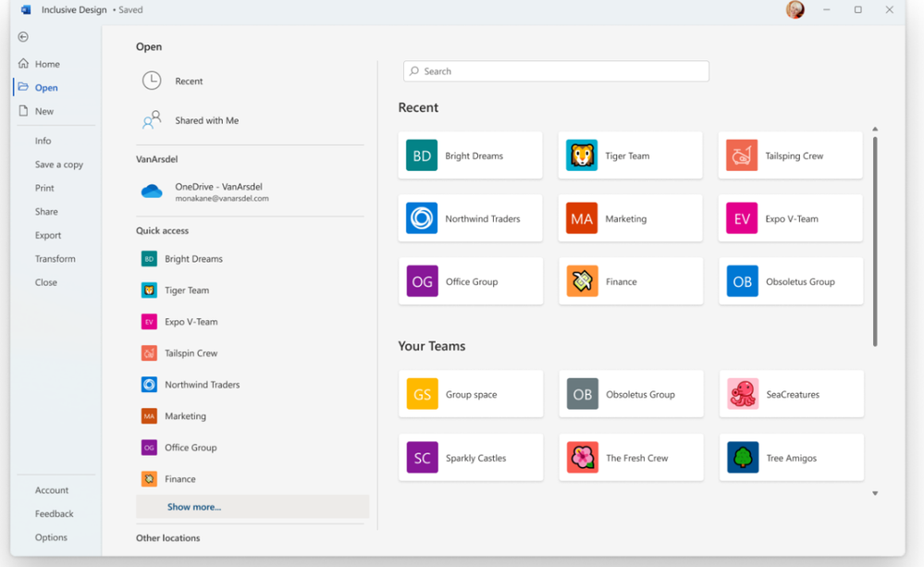Select Northwind Traders text in Quick access
The height and width of the screenshot is (567, 924).
pyautogui.click(x=203, y=384)
